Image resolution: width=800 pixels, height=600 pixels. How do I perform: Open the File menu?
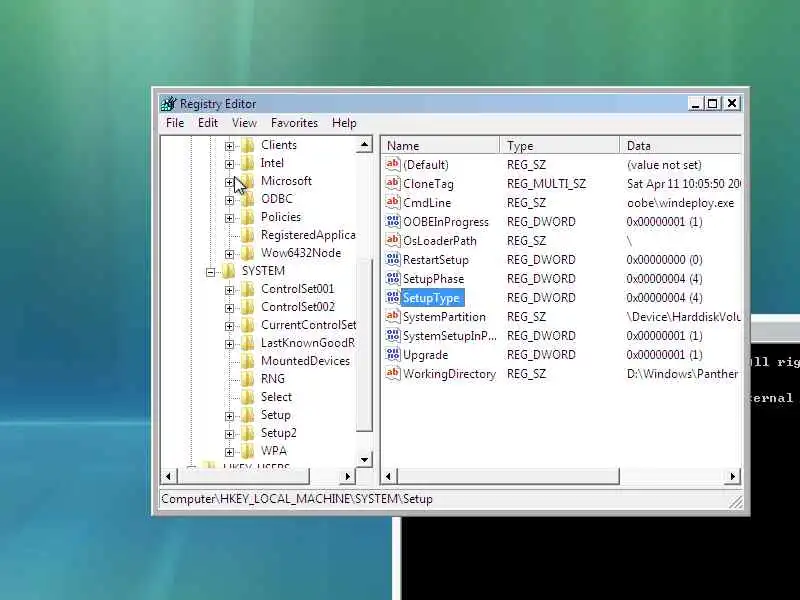(x=175, y=123)
